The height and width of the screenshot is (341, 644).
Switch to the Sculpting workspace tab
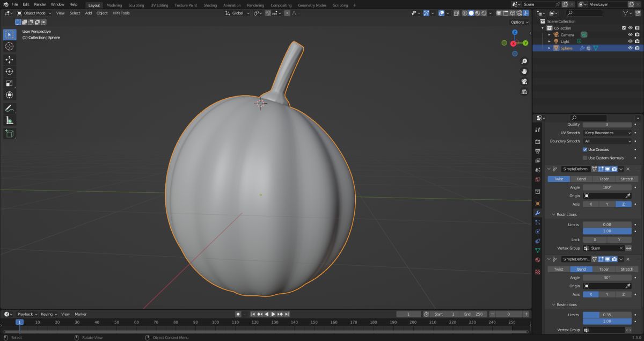(x=136, y=5)
